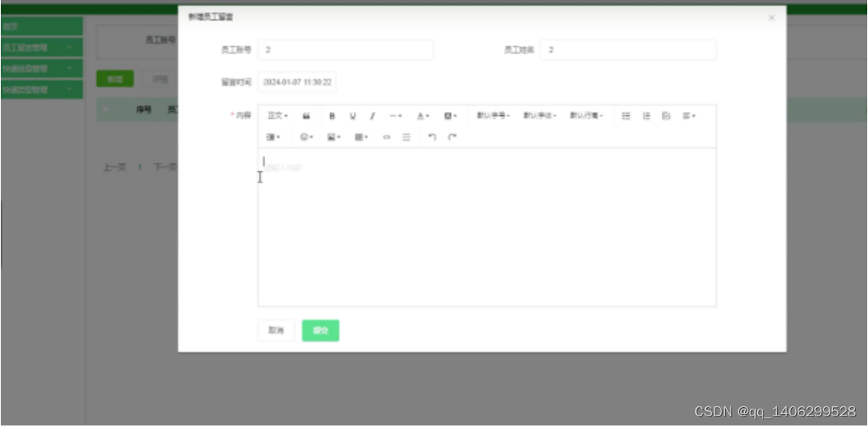Open the 正文 heading style dropdown
The image size is (868, 427).
(x=277, y=116)
